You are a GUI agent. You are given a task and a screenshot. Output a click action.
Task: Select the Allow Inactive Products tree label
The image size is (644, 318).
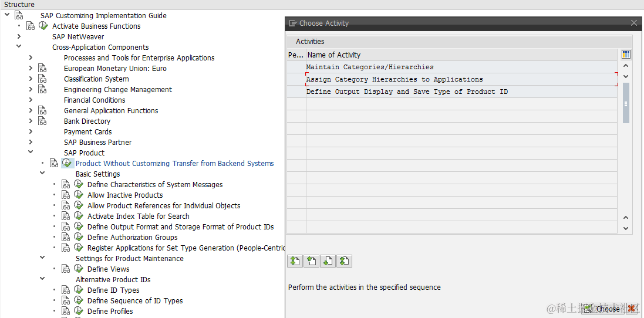[125, 195]
